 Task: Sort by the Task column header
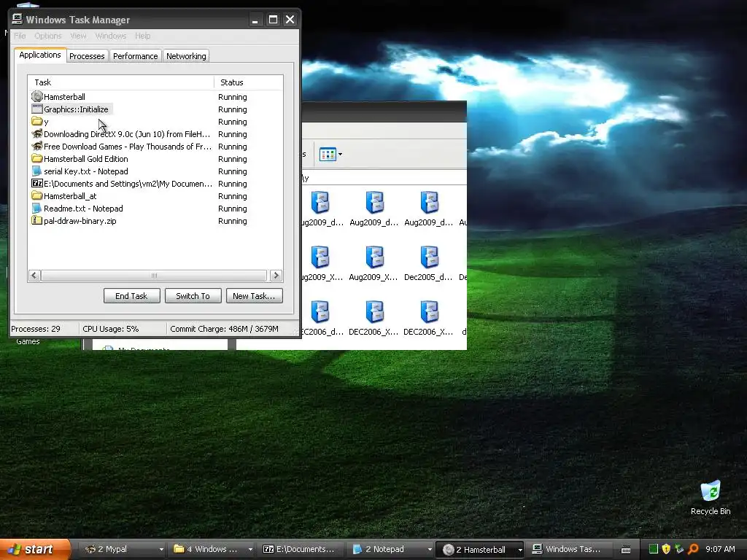(121, 82)
